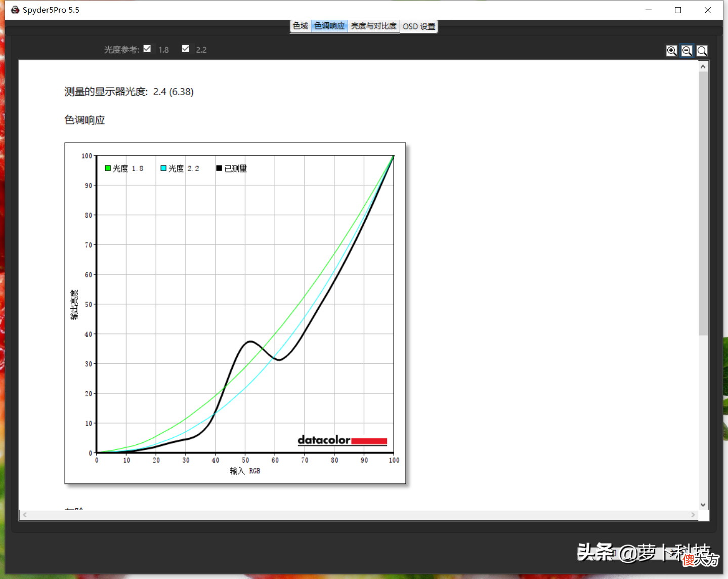Viewport: 728px width, 579px height.
Task: Open the OSD 设置 tab
Action: tap(419, 26)
